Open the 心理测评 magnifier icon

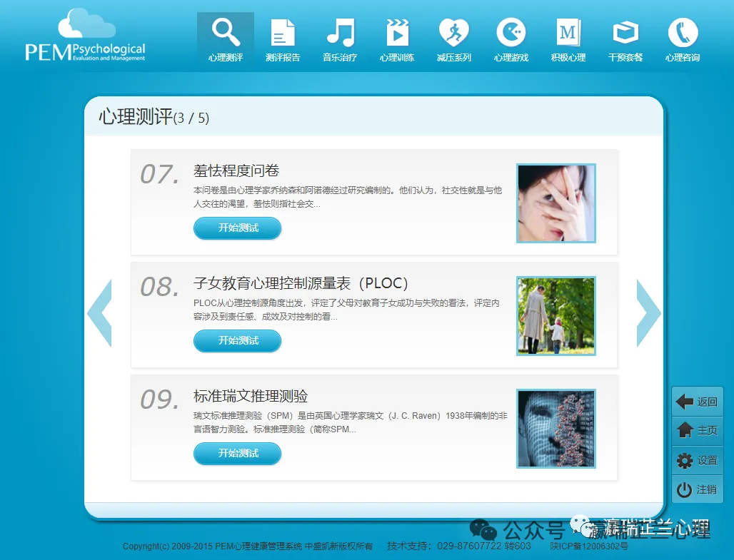click(x=226, y=34)
